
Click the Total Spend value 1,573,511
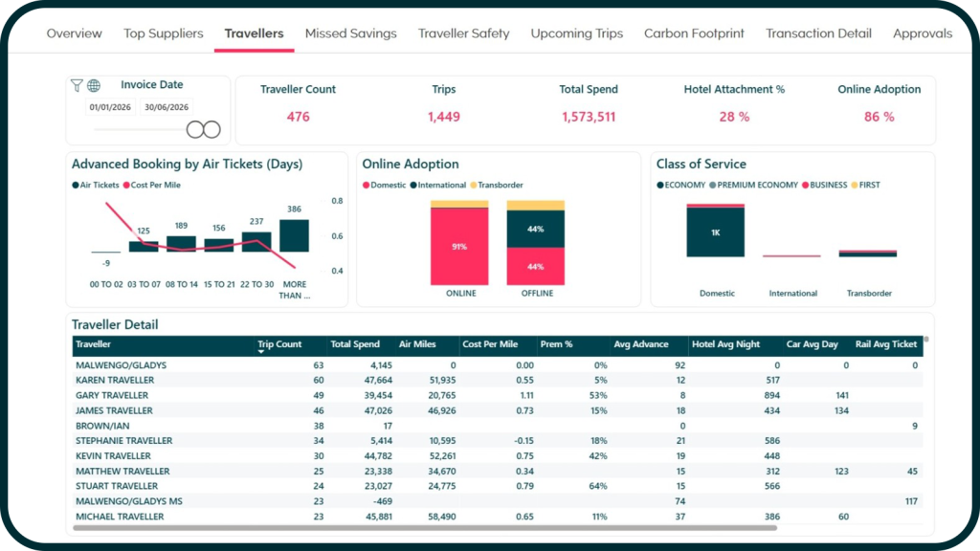pyautogui.click(x=589, y=117)
